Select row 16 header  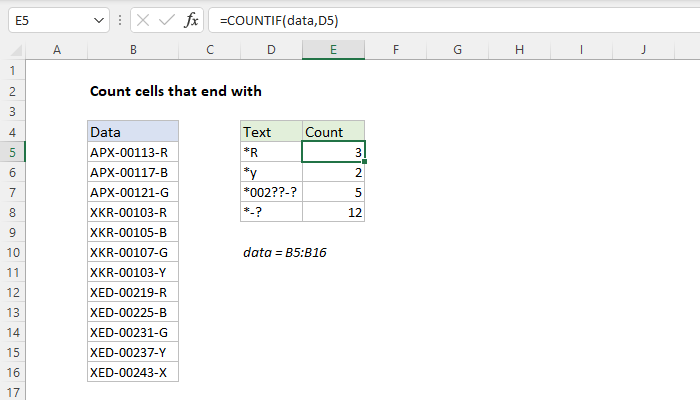12,372
